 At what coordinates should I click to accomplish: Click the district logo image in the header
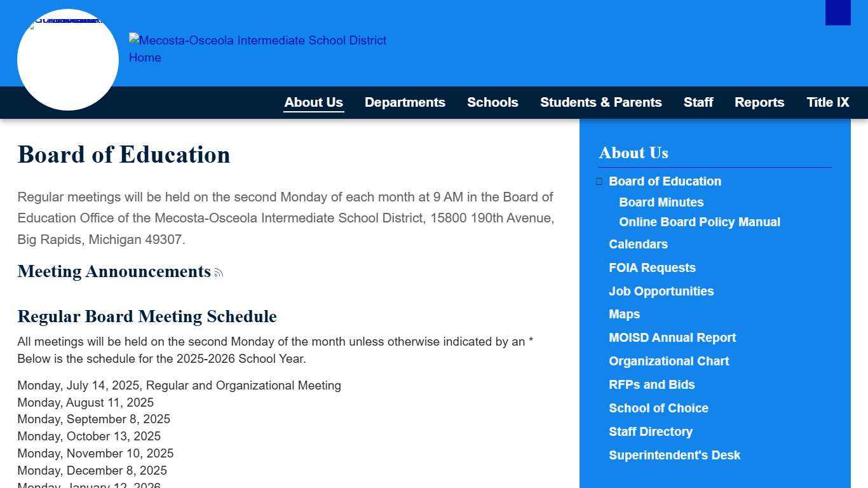pos(68,22)
